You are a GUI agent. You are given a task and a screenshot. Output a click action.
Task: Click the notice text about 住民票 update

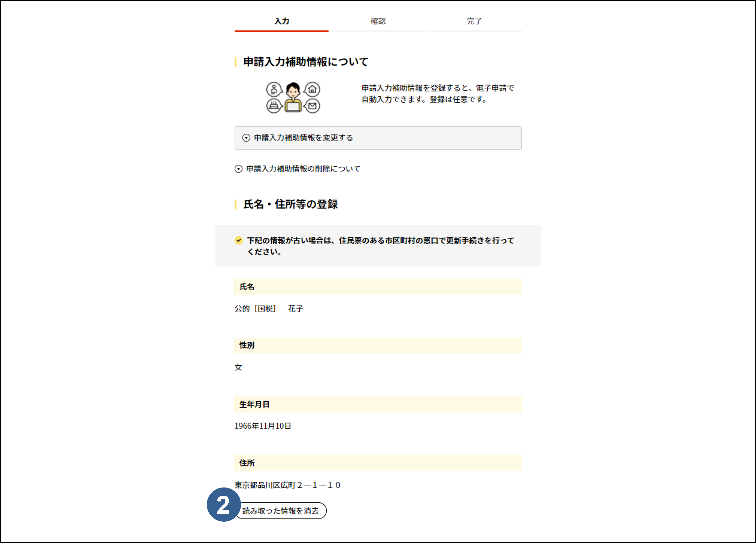380,246
